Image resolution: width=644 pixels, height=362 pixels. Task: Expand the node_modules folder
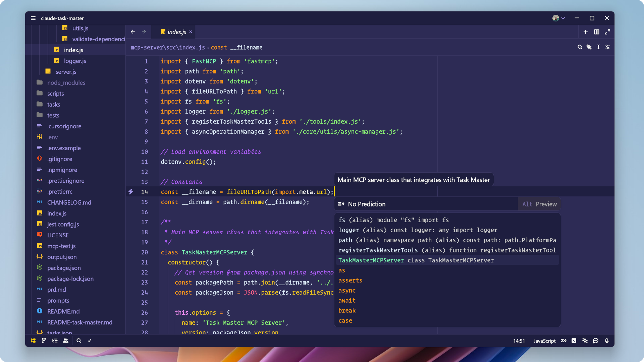tap(66, 82)
